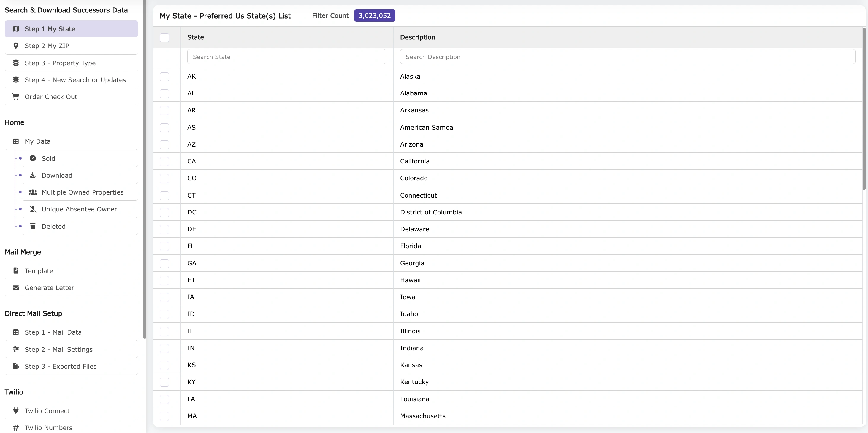Image resolution: width=868 pixels, height=433 pixels.
Task: Click the shopping cart Order Check Out icon
Action: [x=16, y=97]
